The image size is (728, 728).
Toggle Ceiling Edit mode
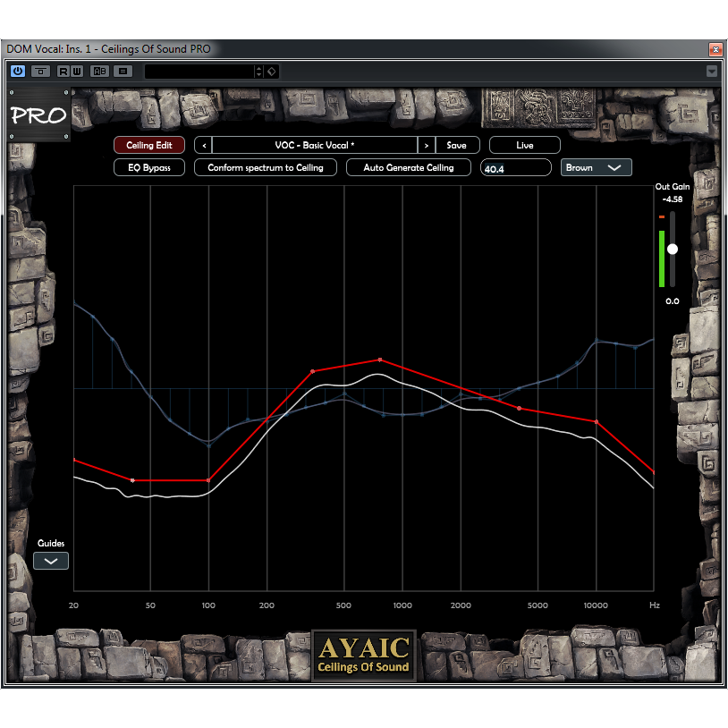(149, 145)
